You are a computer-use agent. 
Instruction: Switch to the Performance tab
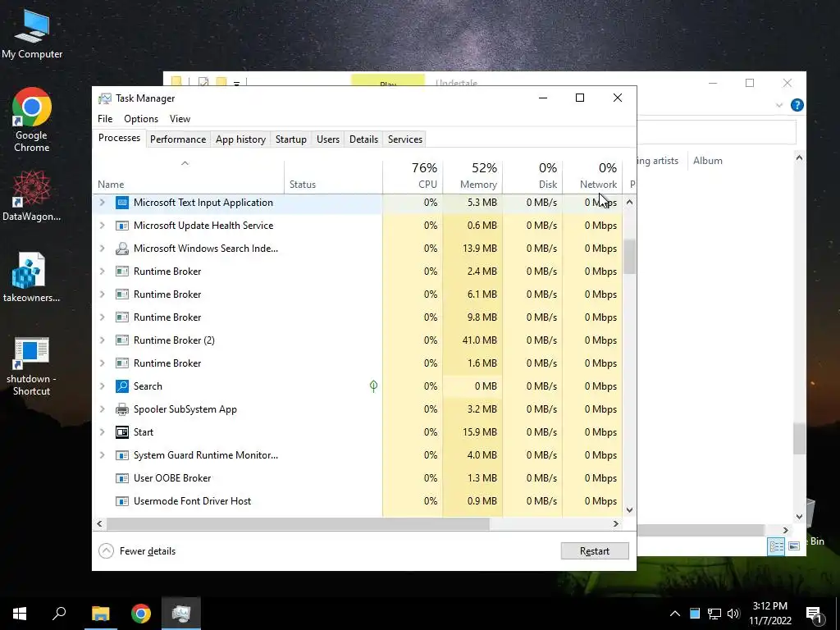coord(178,139)
